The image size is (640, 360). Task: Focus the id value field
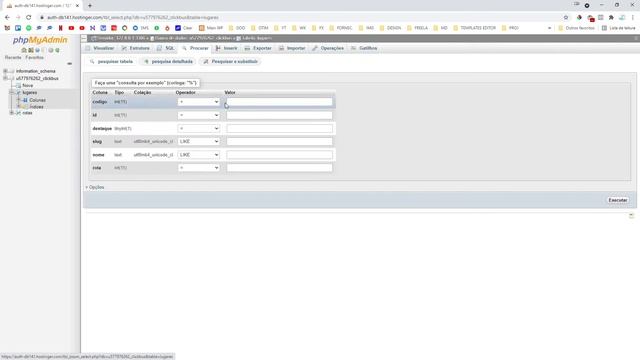click(x=280, y=116)
